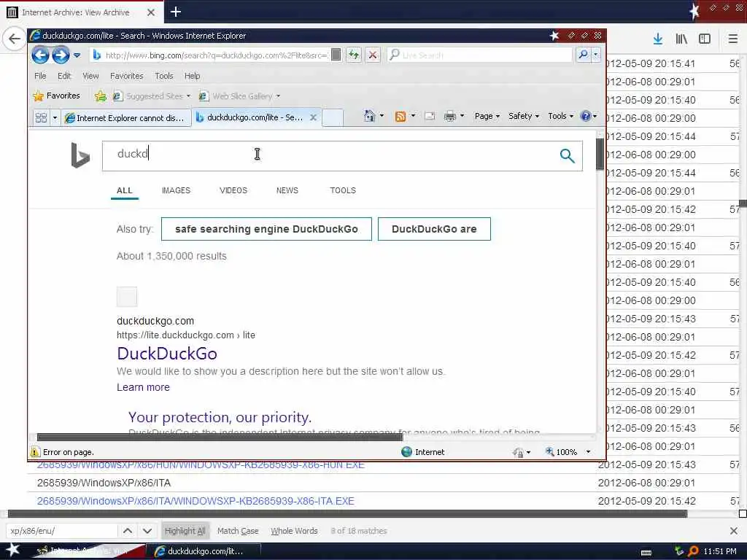Click the Add to Favorites bar icon

(x=100, y=96)
